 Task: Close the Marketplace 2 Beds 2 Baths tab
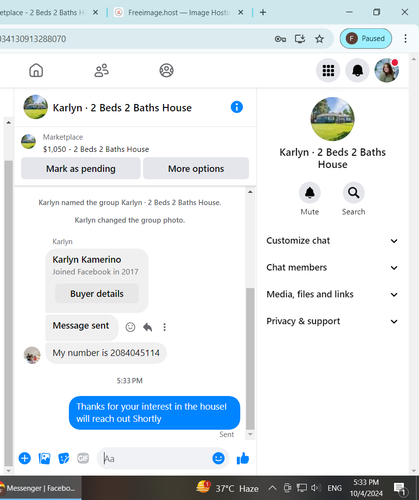[95, 12]
